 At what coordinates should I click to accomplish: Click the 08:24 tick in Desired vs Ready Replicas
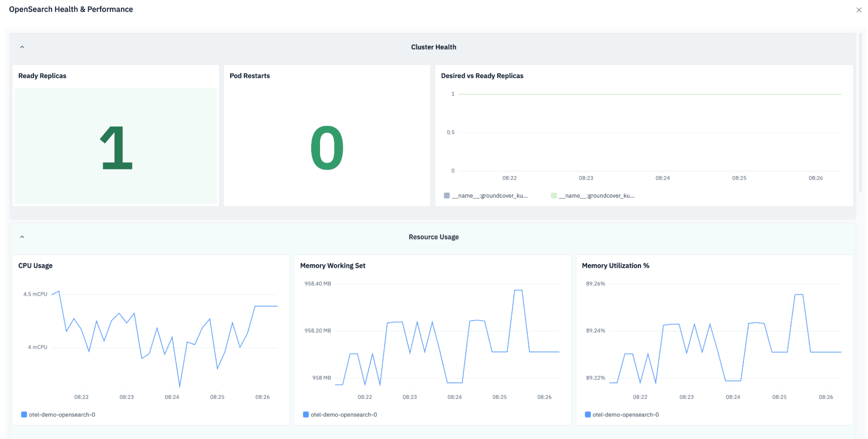663,178
